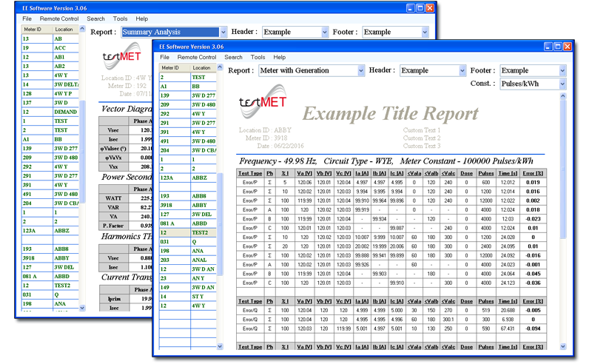Image resolution: width=592 pixels, height=364 pixels.
Task: Click Time value 67.431 cell
Action: pos(508,328)
